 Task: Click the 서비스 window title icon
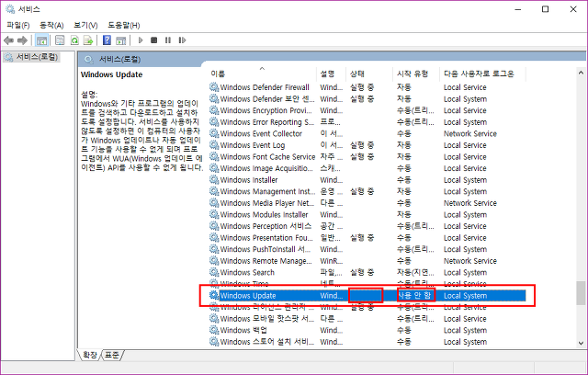(x=10, y=9)
